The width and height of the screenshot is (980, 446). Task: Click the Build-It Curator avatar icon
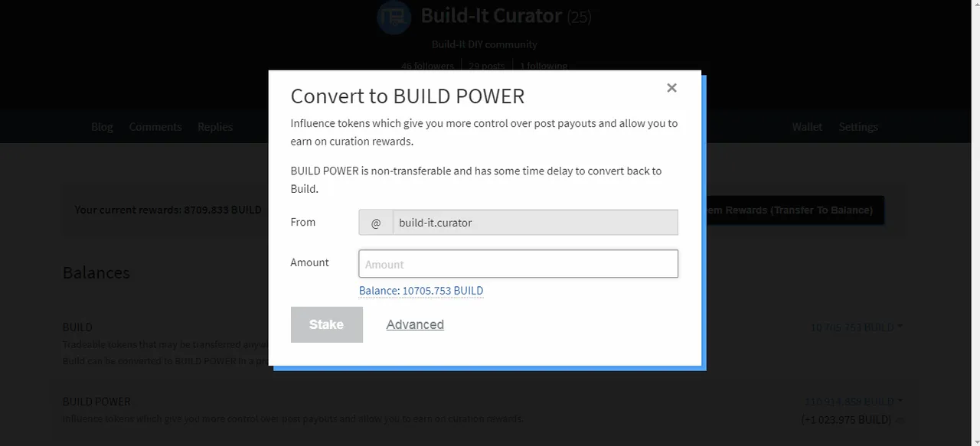pyautogui.click(x=394, y=15)
